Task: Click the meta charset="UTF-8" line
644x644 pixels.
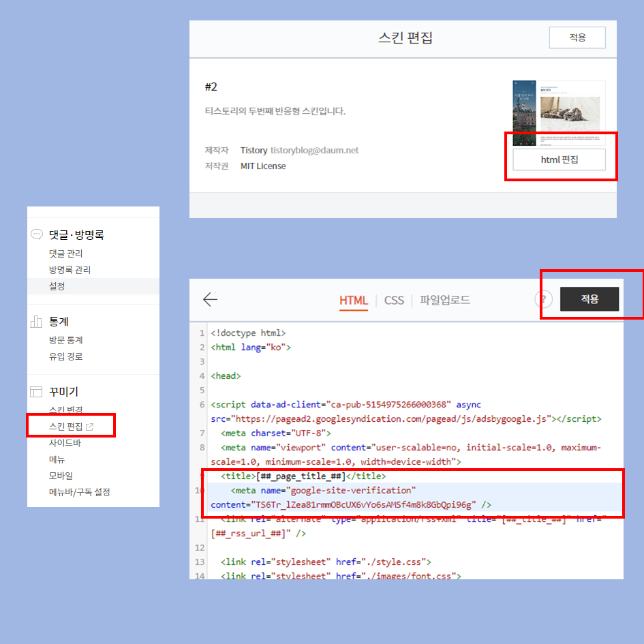Action: [275, 433]
